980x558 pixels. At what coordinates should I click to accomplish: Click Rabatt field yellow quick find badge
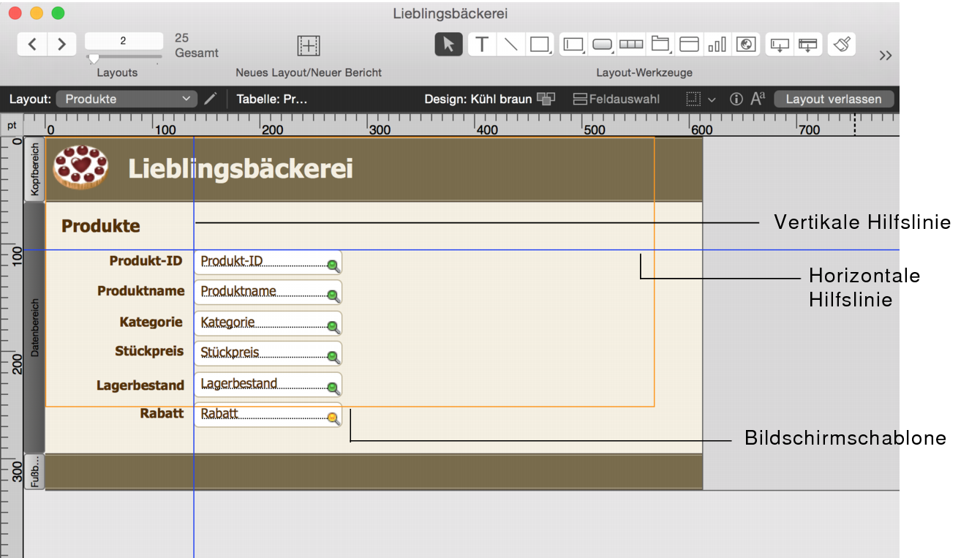tap(333, 418)
